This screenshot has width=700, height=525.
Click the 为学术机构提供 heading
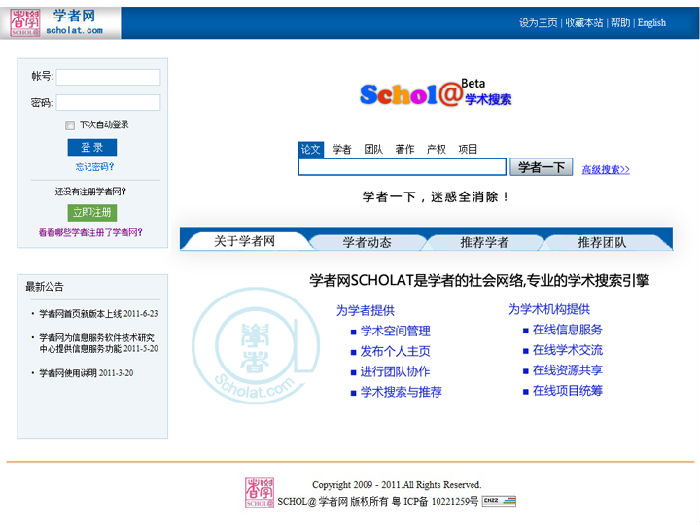tap(549, 309)
